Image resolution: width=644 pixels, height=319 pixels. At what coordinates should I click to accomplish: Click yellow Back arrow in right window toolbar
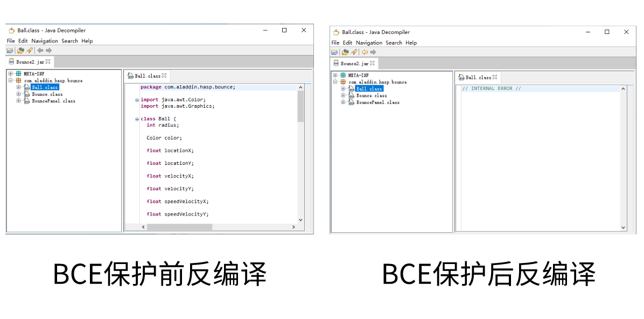[x=365, y=52]
